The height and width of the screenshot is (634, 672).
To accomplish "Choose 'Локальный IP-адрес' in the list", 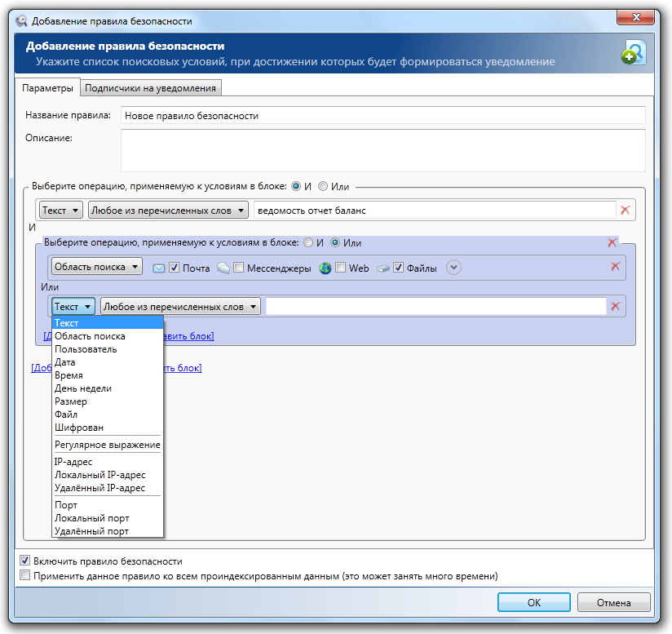I will point(108,475).
